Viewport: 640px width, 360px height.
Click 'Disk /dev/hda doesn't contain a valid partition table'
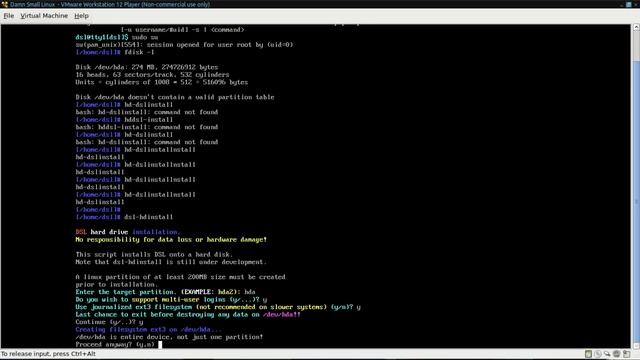(175, 97)
